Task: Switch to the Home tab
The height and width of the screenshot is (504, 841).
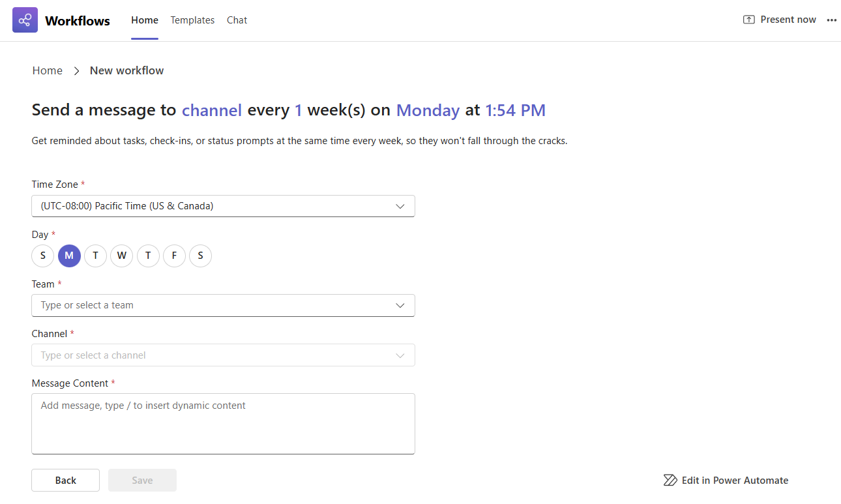Action: tap(145, 20)
